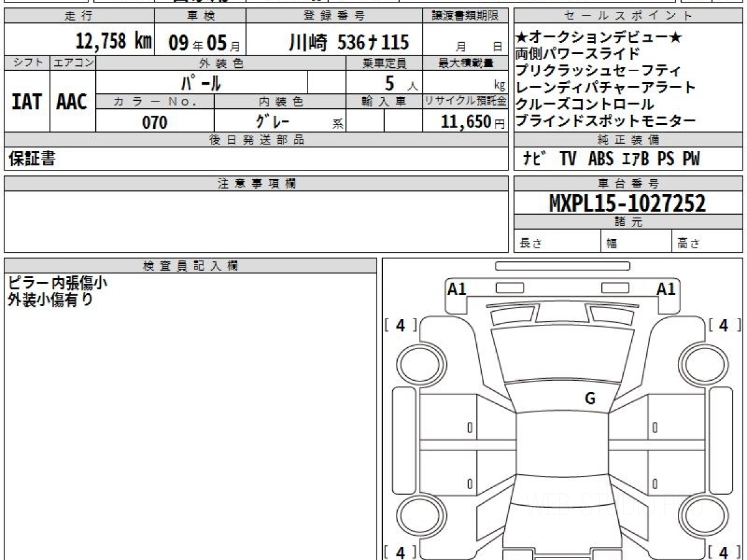Click the top-right [4] tire rating
This screenshot has width=747, height=560.
coord(723,325)
